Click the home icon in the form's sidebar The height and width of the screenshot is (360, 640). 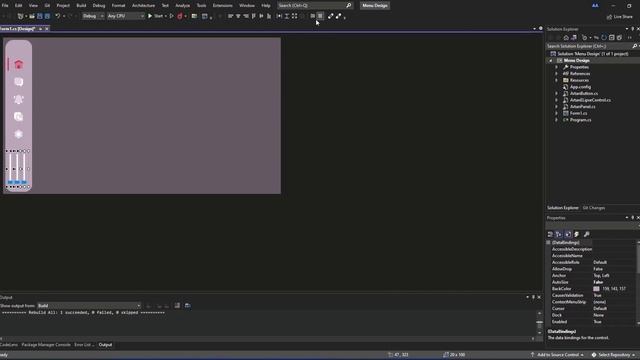click(18, 64)
